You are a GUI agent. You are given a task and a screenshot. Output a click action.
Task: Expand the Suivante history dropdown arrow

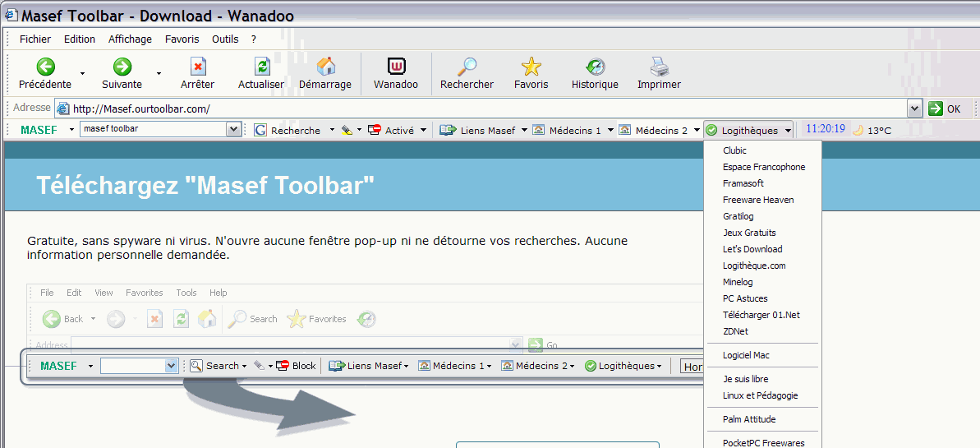159,73
